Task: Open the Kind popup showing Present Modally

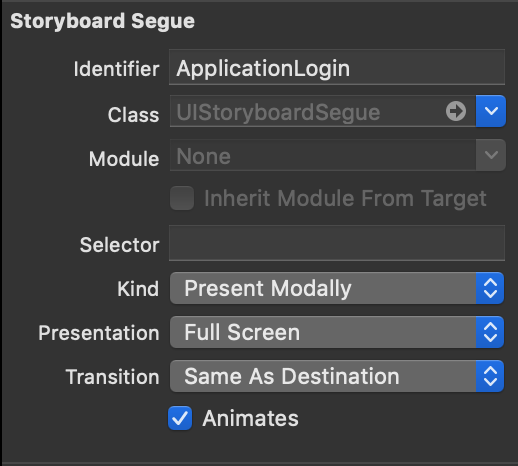Action: click(337, 288)
